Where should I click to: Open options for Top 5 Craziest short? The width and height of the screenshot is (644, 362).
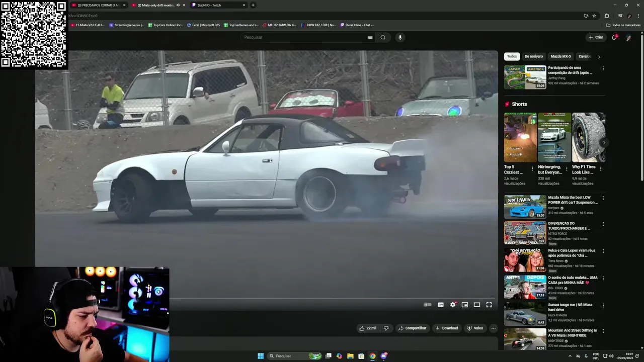coord(533,169)
